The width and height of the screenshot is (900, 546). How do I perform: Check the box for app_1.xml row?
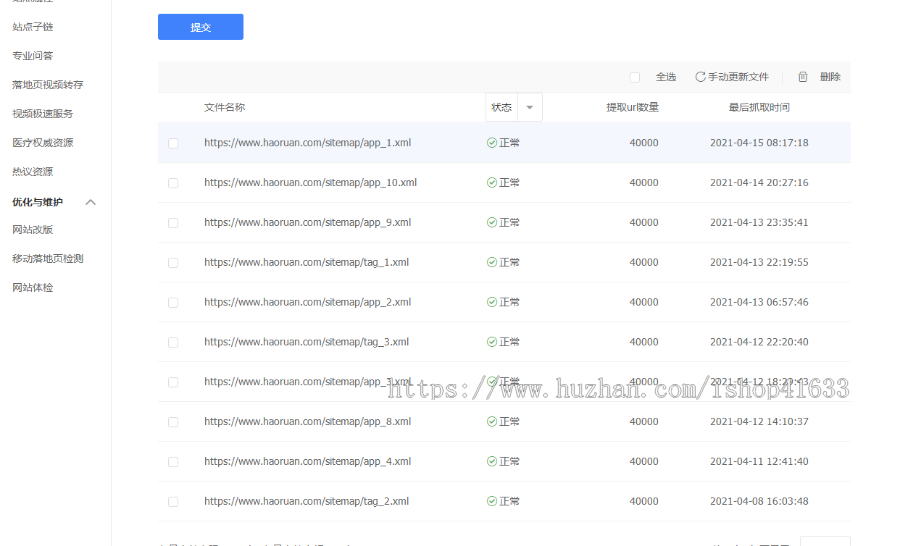pos(173,143)
